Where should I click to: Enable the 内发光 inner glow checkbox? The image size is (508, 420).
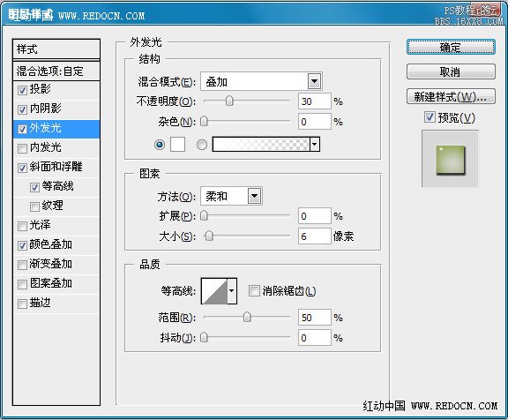click(x=22, y=148)
